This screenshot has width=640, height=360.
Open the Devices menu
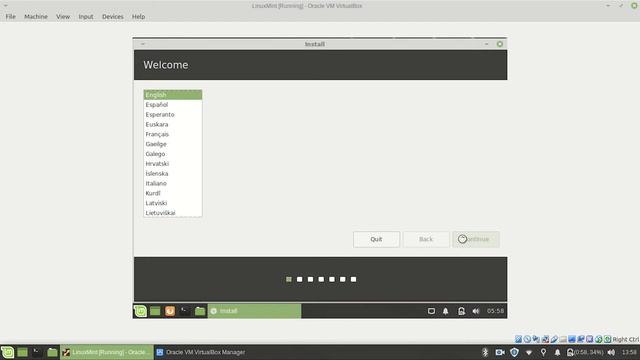coord(113,16)
